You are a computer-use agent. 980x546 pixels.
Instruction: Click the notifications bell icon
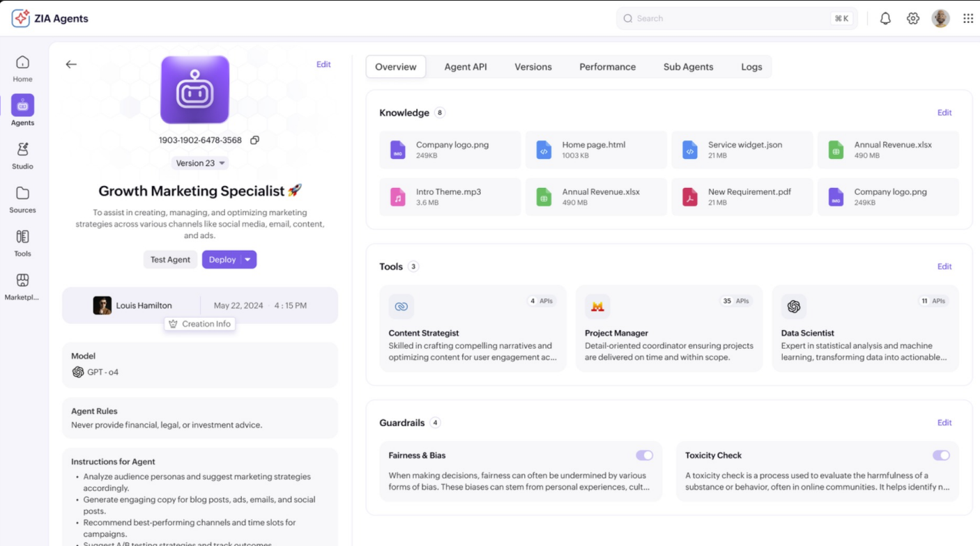[885, 18]
